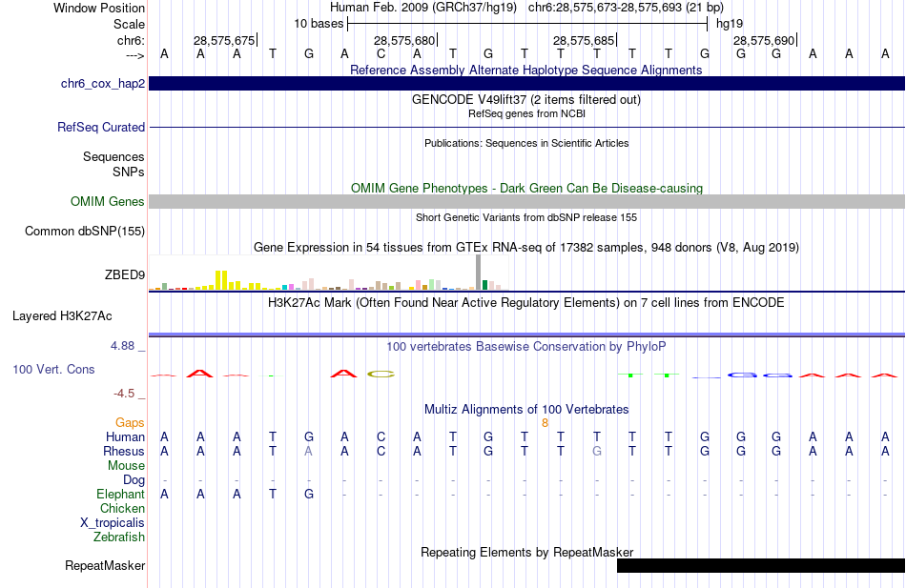
Task: Open the 100 vertebrates Basewise Conservation title
Action: click(525, 347)
